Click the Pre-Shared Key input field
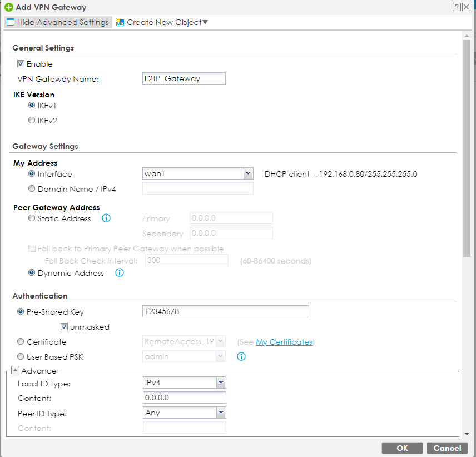The width and height of the screenshot is (476, 457). 225,312
